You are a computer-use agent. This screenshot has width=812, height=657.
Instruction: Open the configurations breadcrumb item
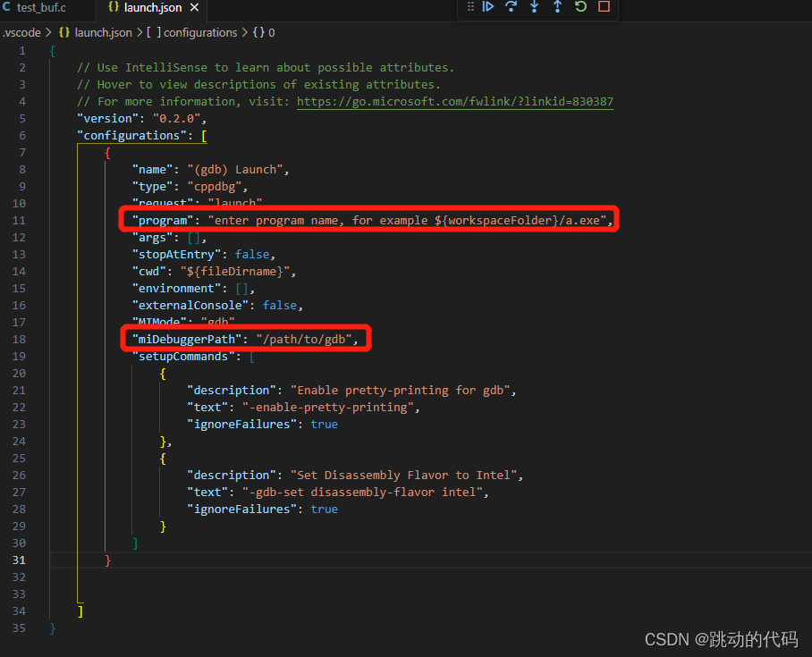[x=192, y=32]
